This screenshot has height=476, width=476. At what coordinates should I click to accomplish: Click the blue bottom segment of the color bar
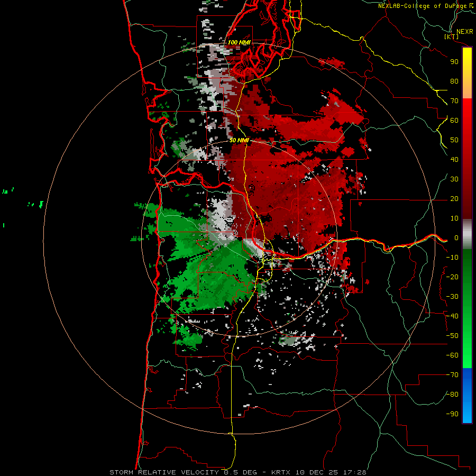[467, 396]
